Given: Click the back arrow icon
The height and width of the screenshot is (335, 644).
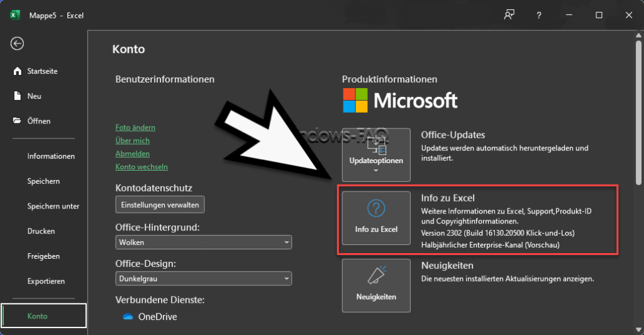Looking at the screenshot, I should [x=17, y=43].
